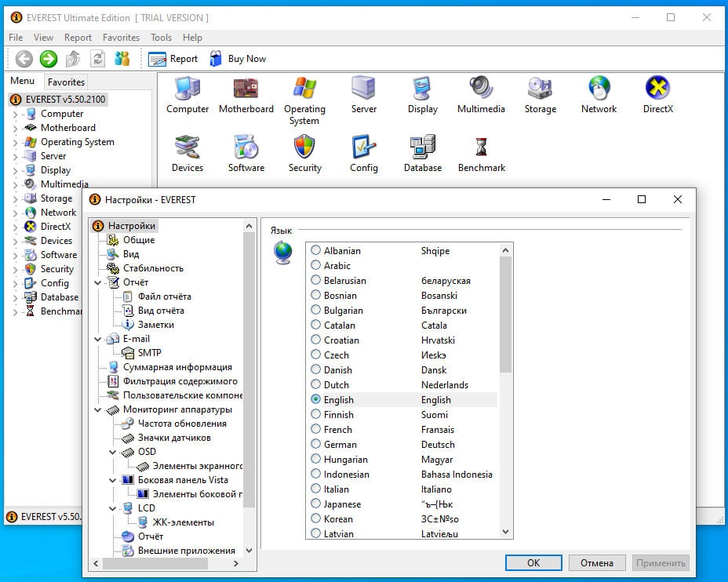
Task: Select the Japanese language radio button
Action: click(x=315, y=504)
